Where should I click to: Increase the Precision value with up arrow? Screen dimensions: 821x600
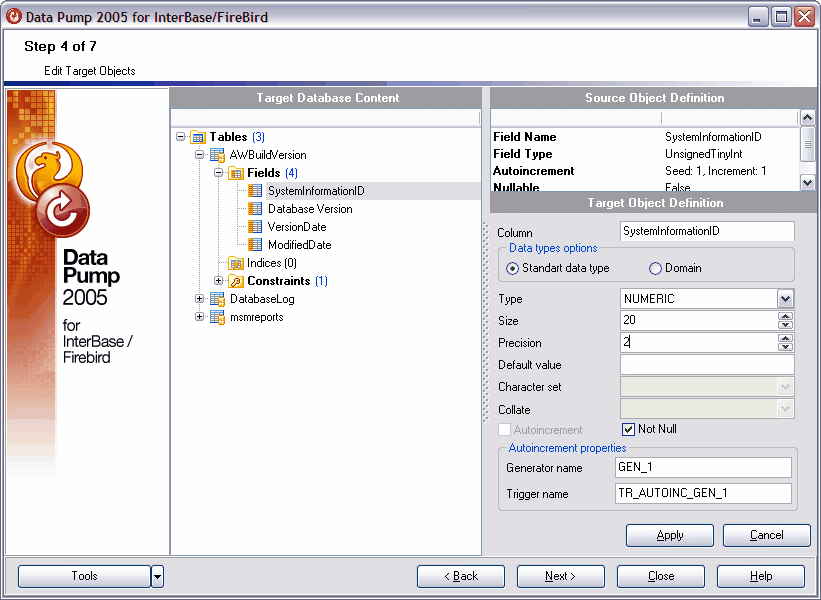[x=785, y=338]
